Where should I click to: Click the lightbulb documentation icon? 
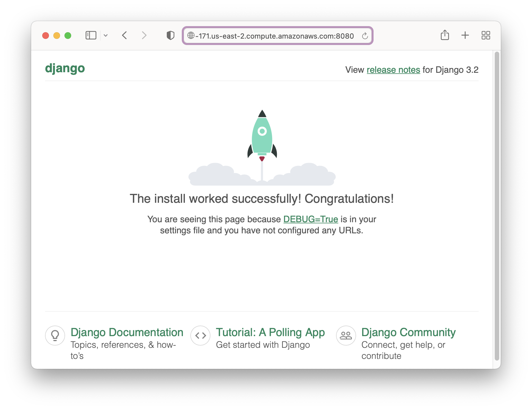55,336
